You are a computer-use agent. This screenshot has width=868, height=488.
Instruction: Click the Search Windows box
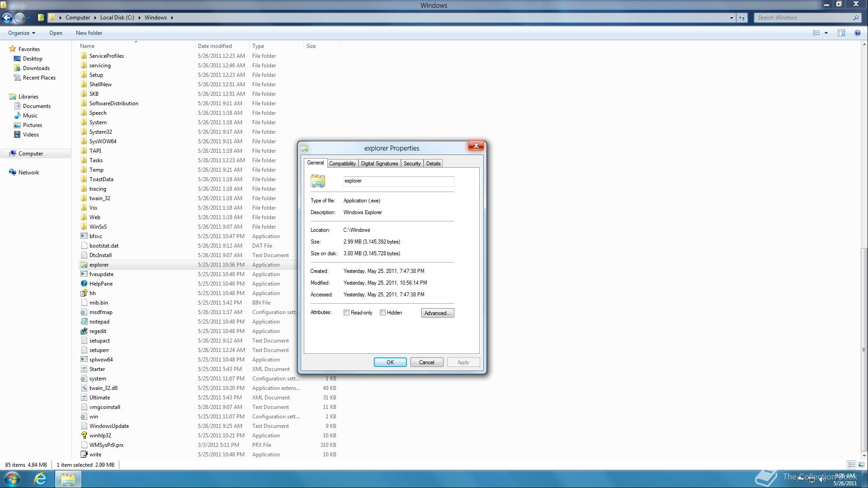tap(804, 18)
